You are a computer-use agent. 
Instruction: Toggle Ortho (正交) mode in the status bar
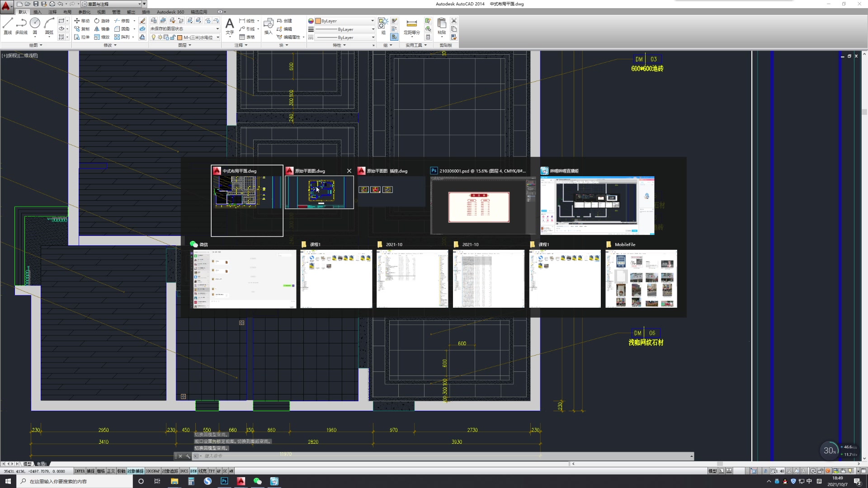pos(111,471)
